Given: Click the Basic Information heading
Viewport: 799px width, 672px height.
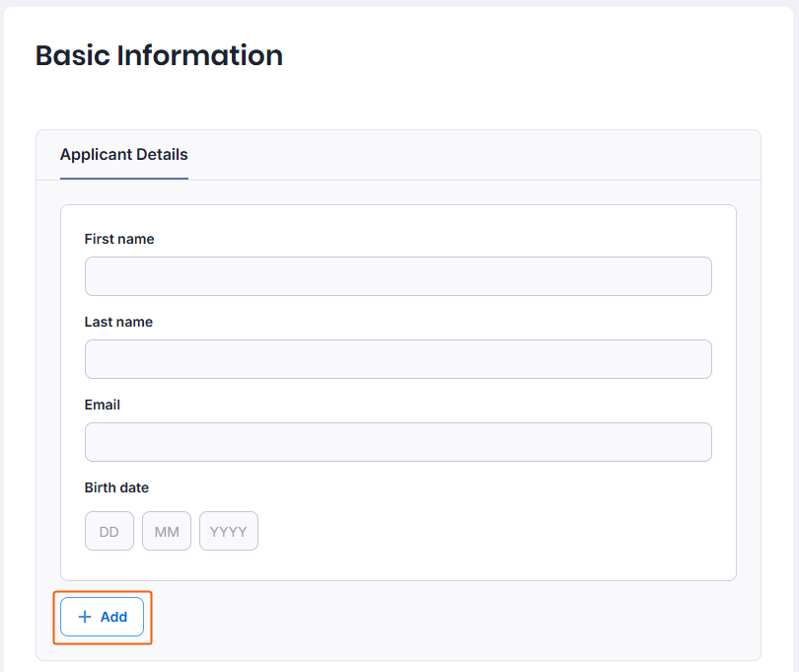Looking at the screenshot, I should tap(159, 55).
